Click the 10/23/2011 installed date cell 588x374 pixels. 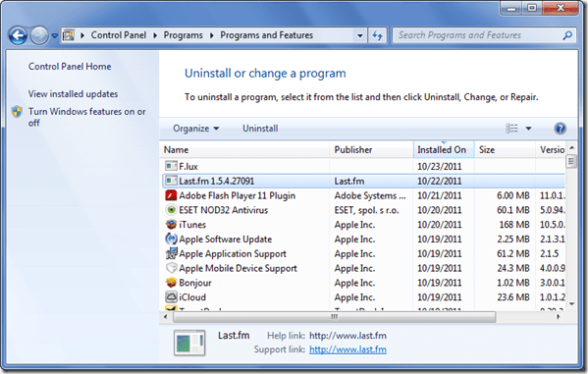[440, 166]
